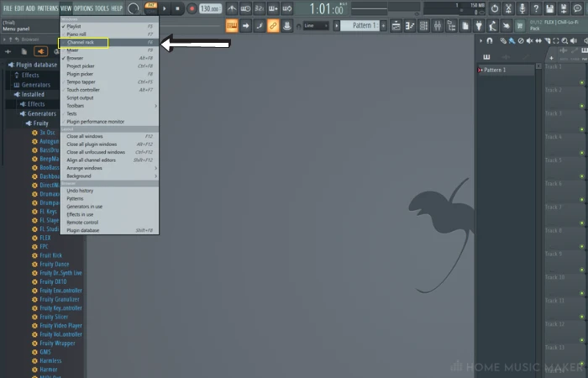The image size is (588, 378).
Task: Click the render as audio file icon
Action: pyautogui.click(x=564, y=8)
